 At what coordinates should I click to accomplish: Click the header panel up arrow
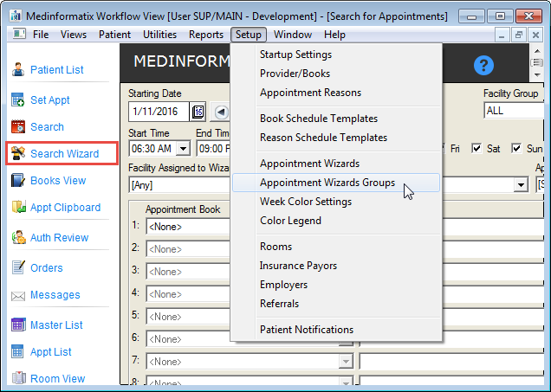tap(537, 51)
